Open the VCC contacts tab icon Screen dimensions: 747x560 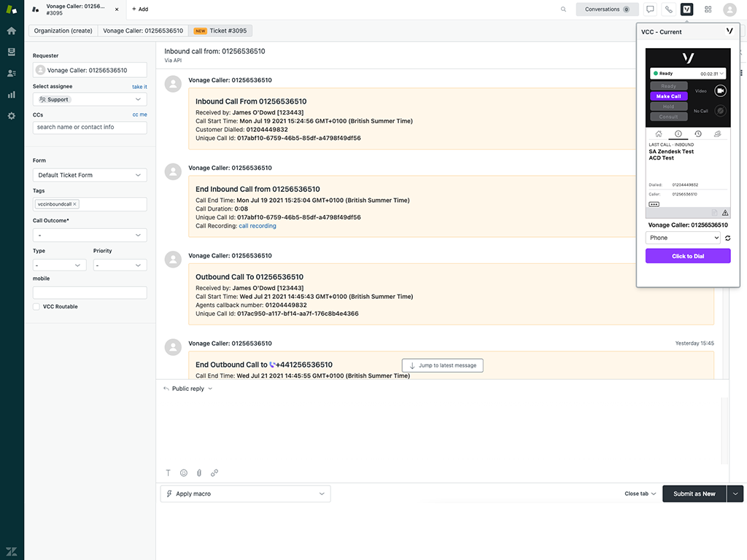click(x=718, y=134)
